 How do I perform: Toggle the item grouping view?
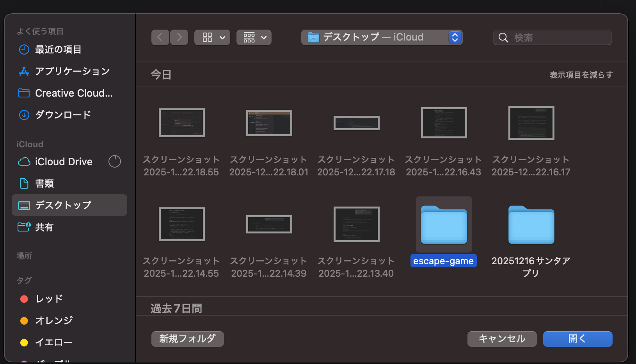(x=250, y=37)
